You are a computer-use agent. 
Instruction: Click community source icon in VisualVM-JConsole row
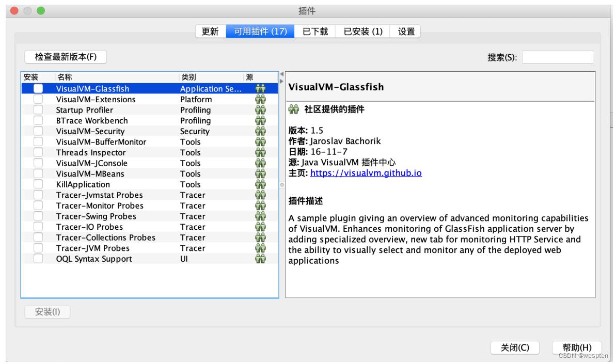pyautogui.click(x=260, y=163)
